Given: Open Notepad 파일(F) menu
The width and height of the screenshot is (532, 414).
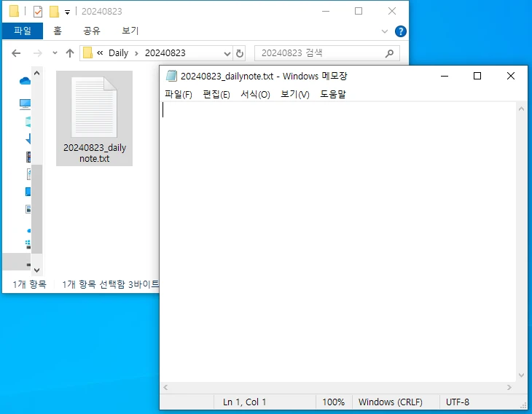Looking at the screenshot, I should coord(179,94).
